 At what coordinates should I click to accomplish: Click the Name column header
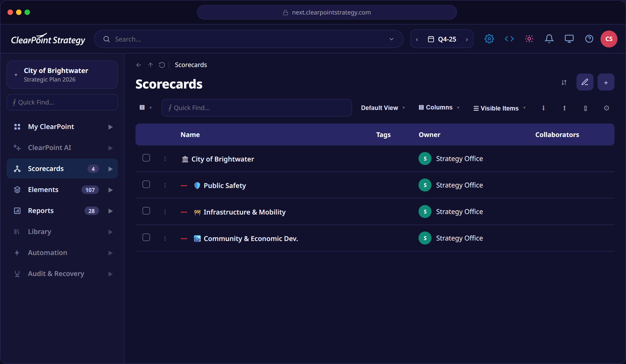click(x=190, y=135)
